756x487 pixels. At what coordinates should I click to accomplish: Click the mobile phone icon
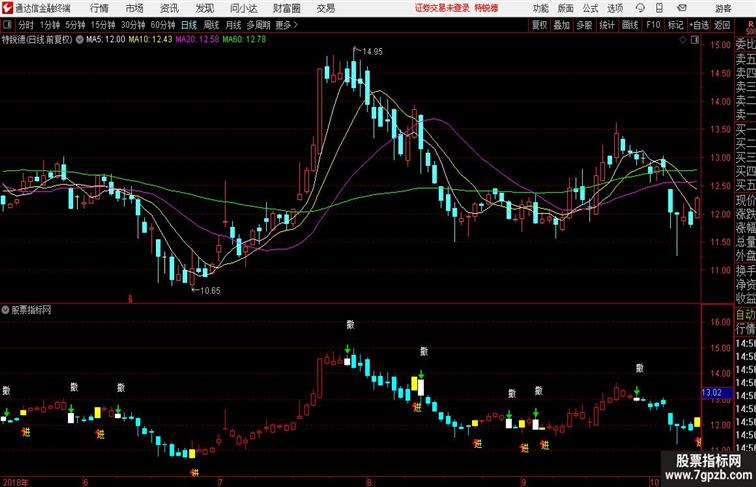point(659,8)
